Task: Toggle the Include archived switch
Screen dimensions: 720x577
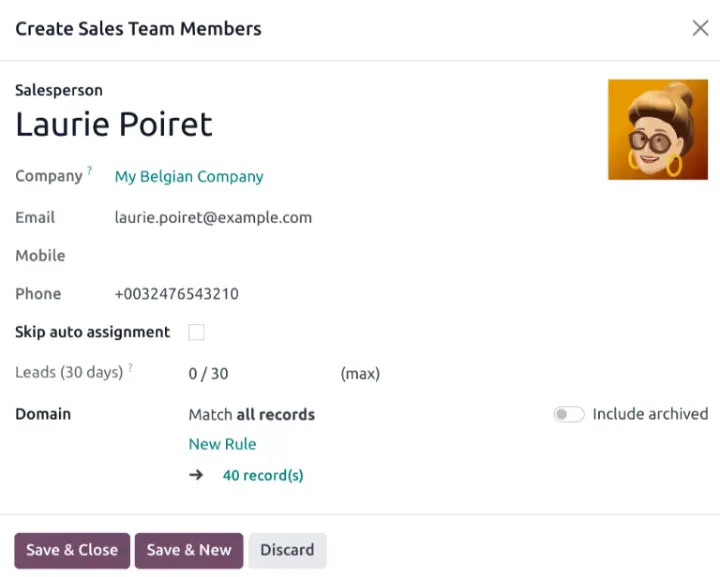Action: [x=569, y=414]
